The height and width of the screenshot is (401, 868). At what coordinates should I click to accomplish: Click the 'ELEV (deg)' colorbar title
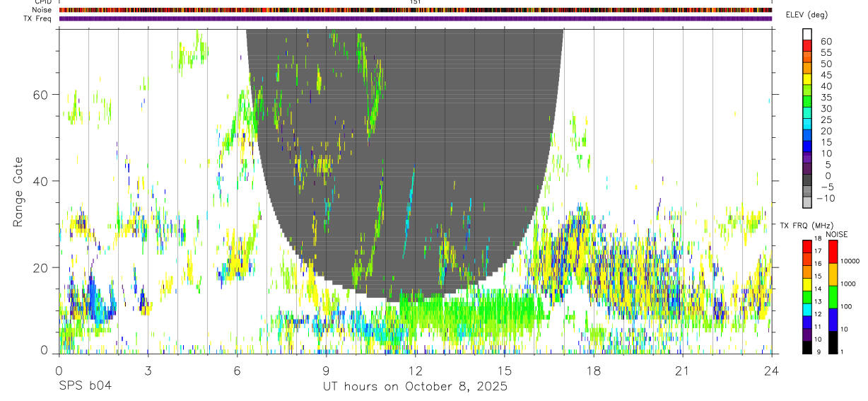(x=807, y=16)
